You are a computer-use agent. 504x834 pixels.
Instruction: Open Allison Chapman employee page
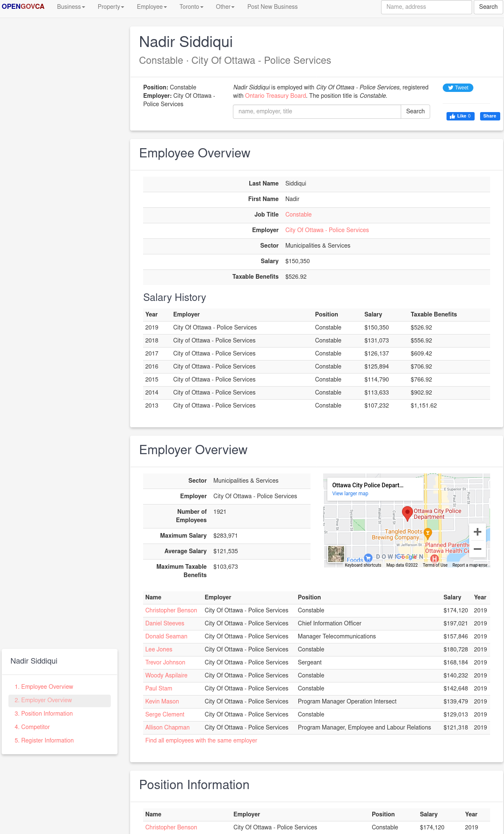pos(167,727)
